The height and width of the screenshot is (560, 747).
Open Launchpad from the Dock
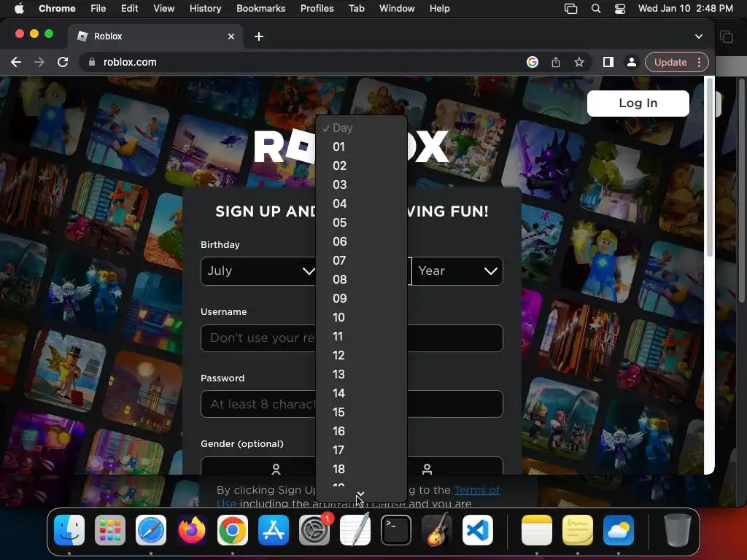[110, 530]
